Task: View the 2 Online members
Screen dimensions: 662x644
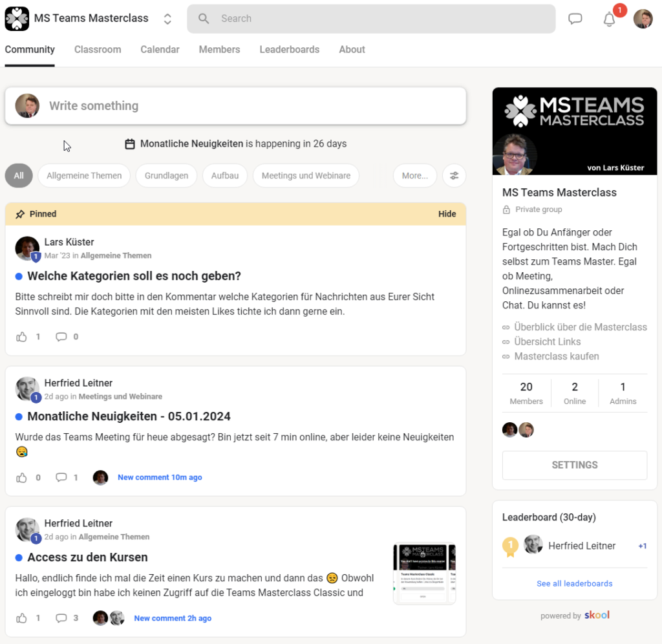Action: click(575, 393)
